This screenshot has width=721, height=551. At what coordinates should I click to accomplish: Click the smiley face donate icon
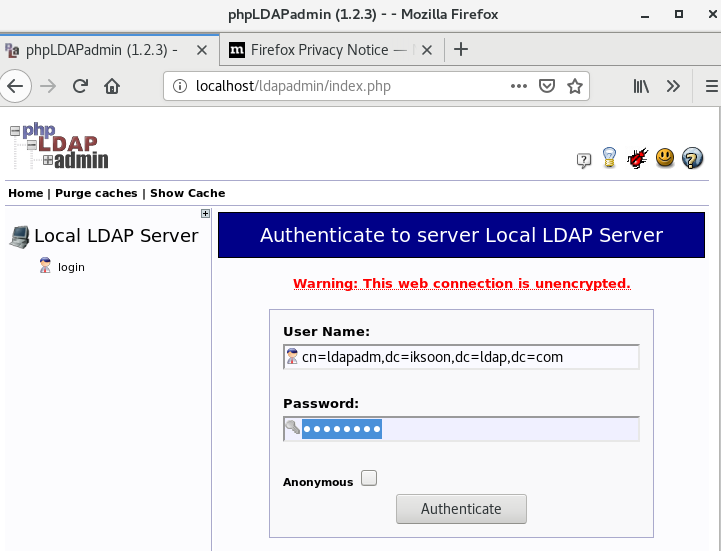coord(665,158)
